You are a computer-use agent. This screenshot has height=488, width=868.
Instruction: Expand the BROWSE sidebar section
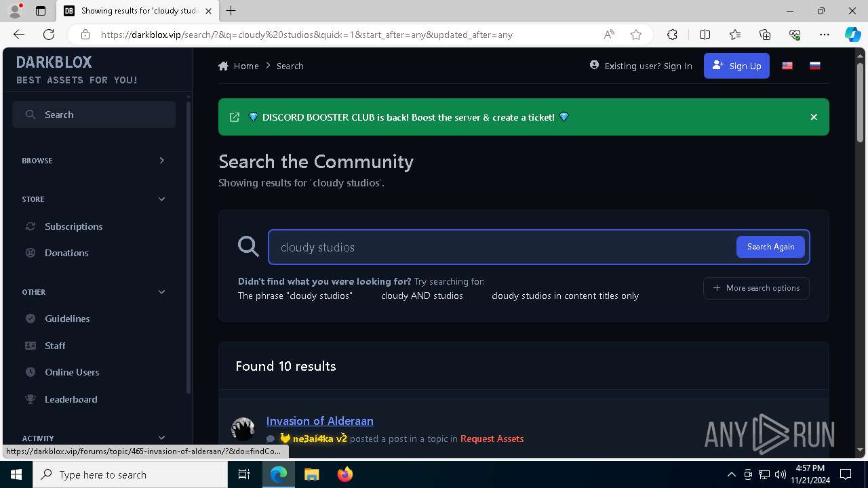coord(94,161)
